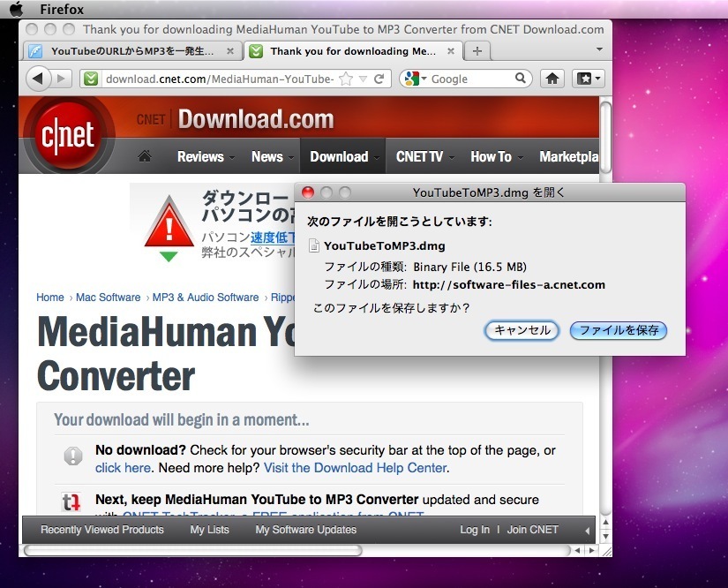Switch to the YouTubeのURLからMP3 tab
The image size is (728, 588).
(x=132, y=51)
